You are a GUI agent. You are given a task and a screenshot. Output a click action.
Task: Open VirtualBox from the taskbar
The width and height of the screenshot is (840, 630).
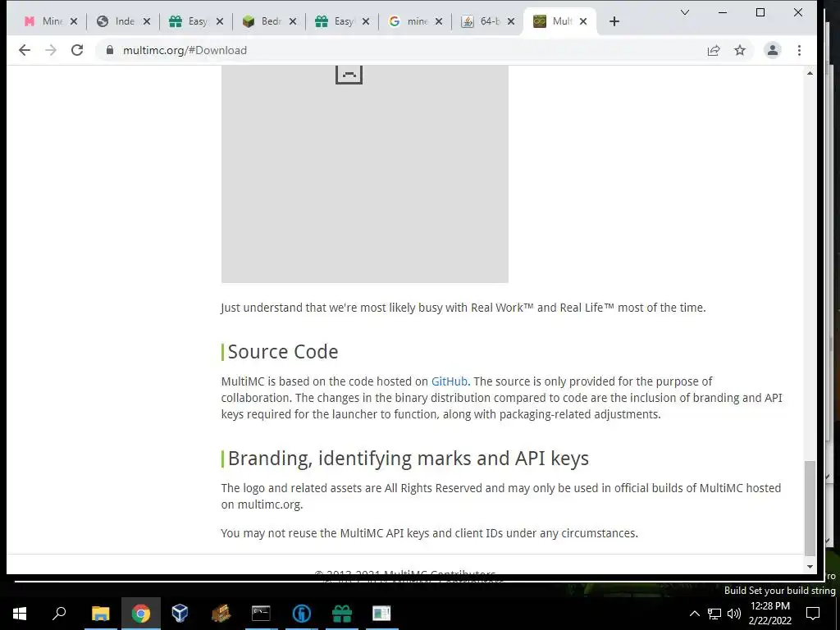point(180,614)
